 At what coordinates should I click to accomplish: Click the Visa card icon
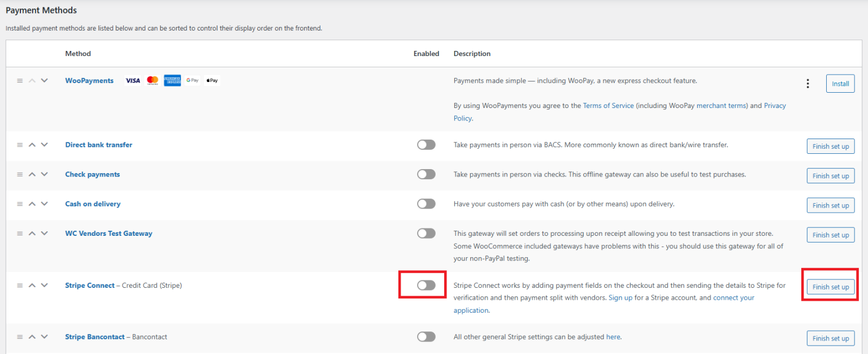(133, 80)
